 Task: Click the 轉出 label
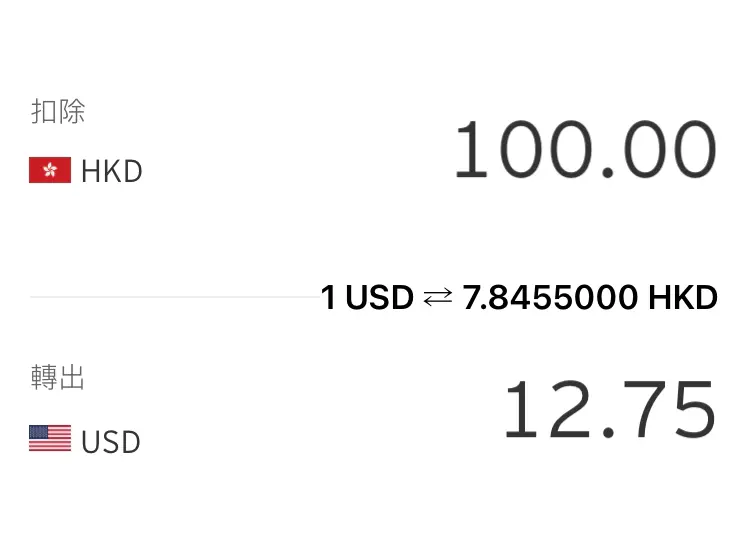pos(58,377)
